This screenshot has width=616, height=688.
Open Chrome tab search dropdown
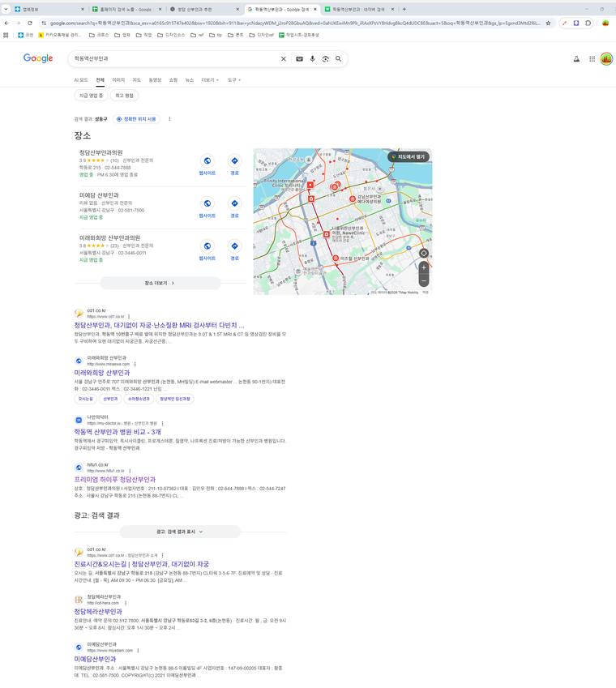point(6,9)
